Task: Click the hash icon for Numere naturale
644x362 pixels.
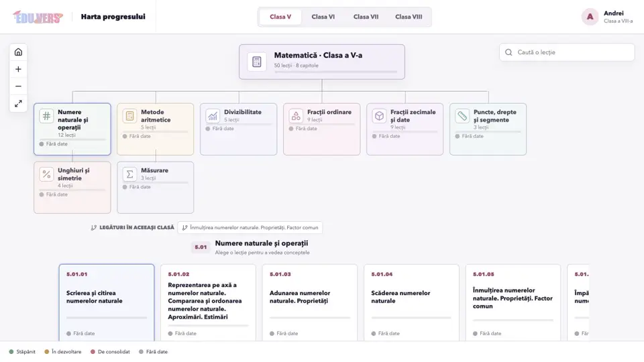Action: point(46,116)
